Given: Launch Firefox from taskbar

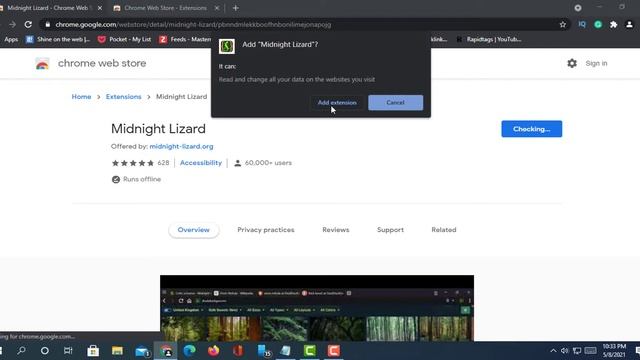Looking at the screenshot, I should tap(213, 351).
